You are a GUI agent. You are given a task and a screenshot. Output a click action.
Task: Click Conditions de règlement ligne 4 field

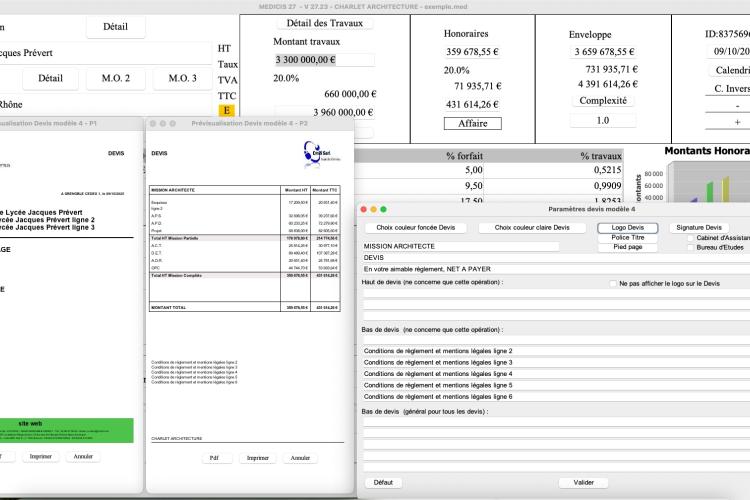tap(556, 374)
